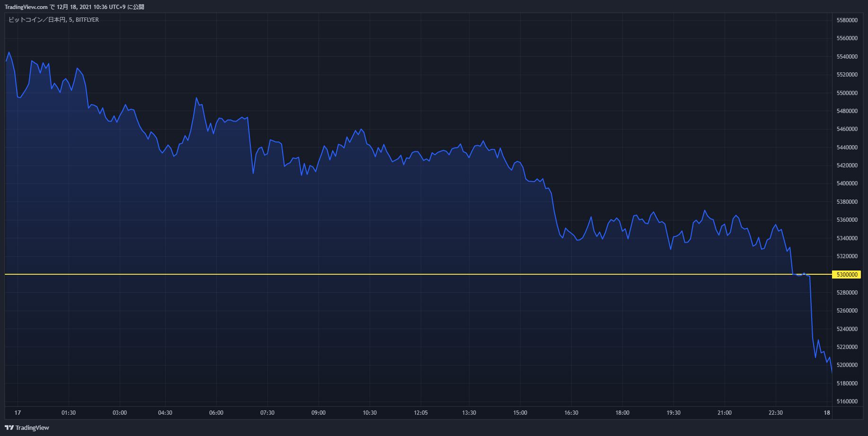The width and height of the screenshot is (868, 436).
Task: Click the yellow 5300000 price label
Action: (x=847, y=274)
